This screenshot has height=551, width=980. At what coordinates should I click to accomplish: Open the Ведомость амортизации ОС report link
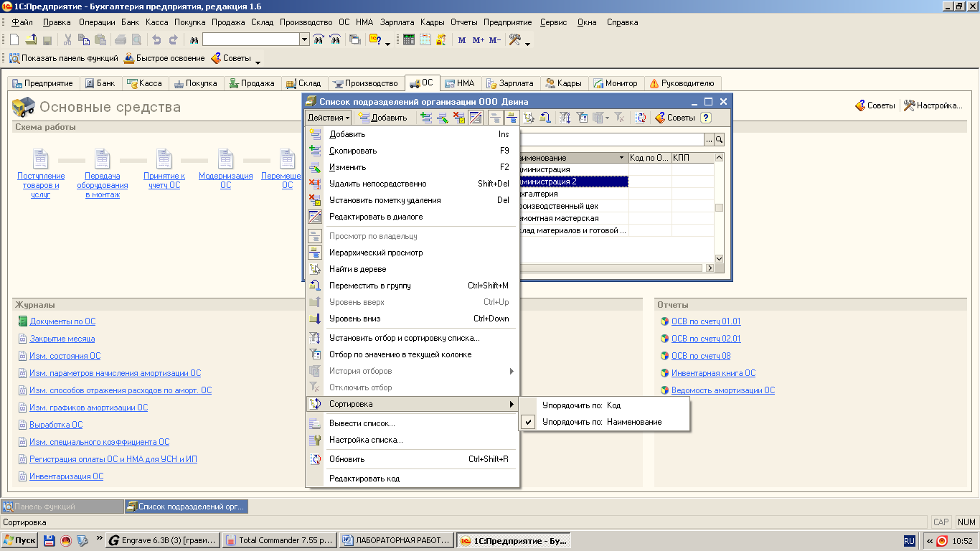(x=723, y=390)
